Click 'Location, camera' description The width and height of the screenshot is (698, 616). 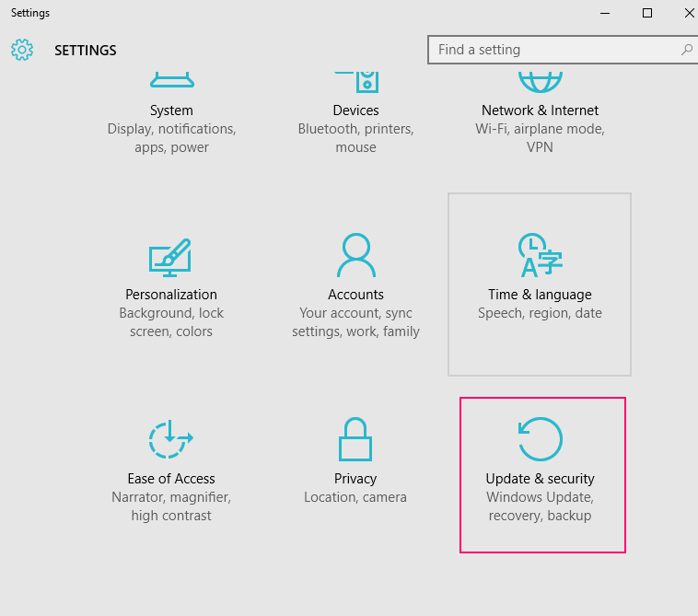click(x=355, y=497)
